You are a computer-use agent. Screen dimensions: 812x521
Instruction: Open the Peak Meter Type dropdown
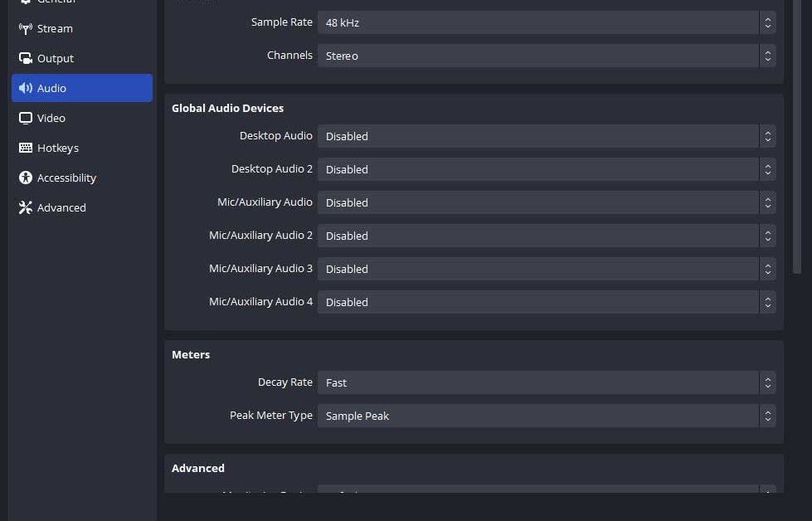point(546,416)
